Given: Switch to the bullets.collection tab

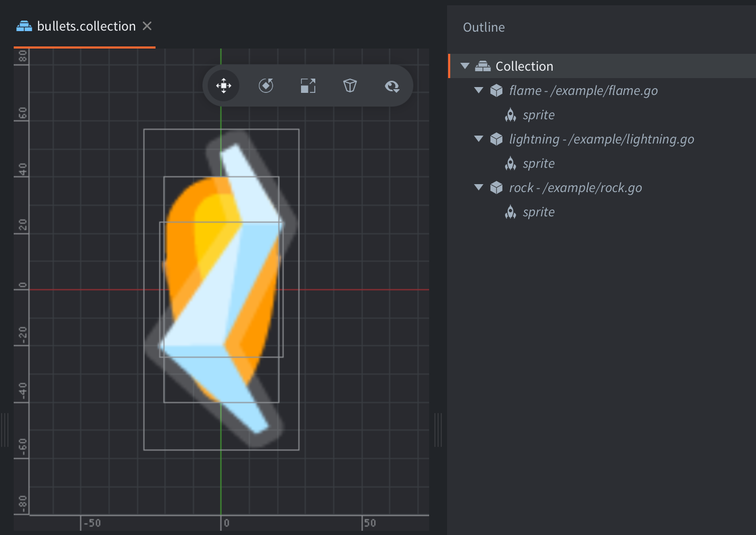Looking at the screenshot, I should coord(86,26).
